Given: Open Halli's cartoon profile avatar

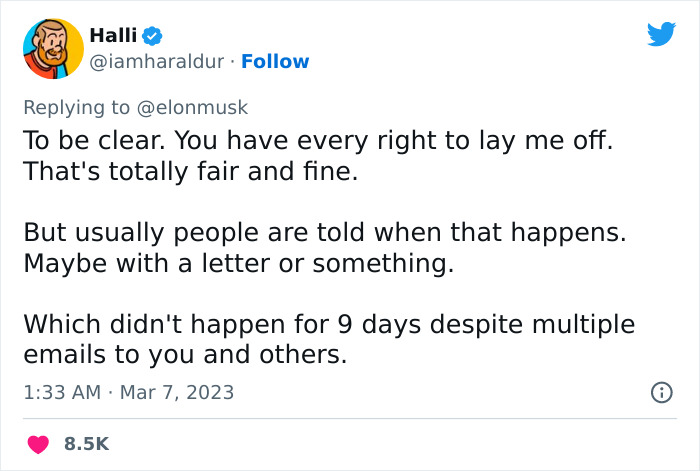Looking at the screenshot, I should point(51,48).
